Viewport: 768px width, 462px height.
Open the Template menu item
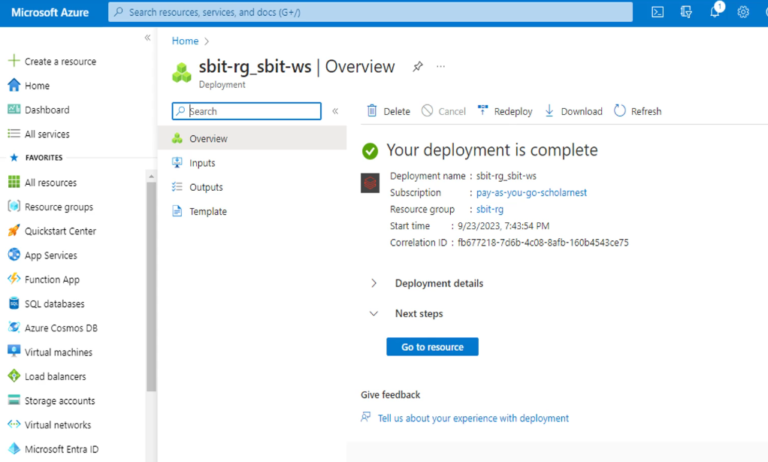point(207,211)
